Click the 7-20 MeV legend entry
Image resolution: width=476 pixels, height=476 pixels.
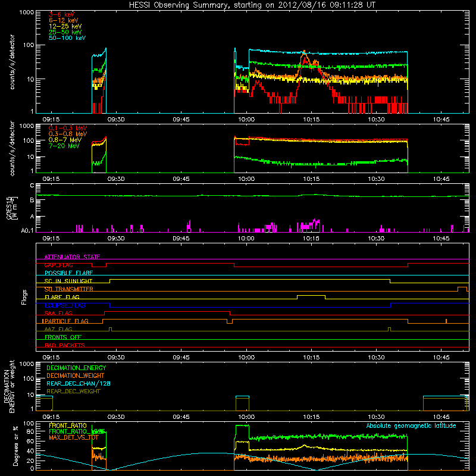(64, 146)
